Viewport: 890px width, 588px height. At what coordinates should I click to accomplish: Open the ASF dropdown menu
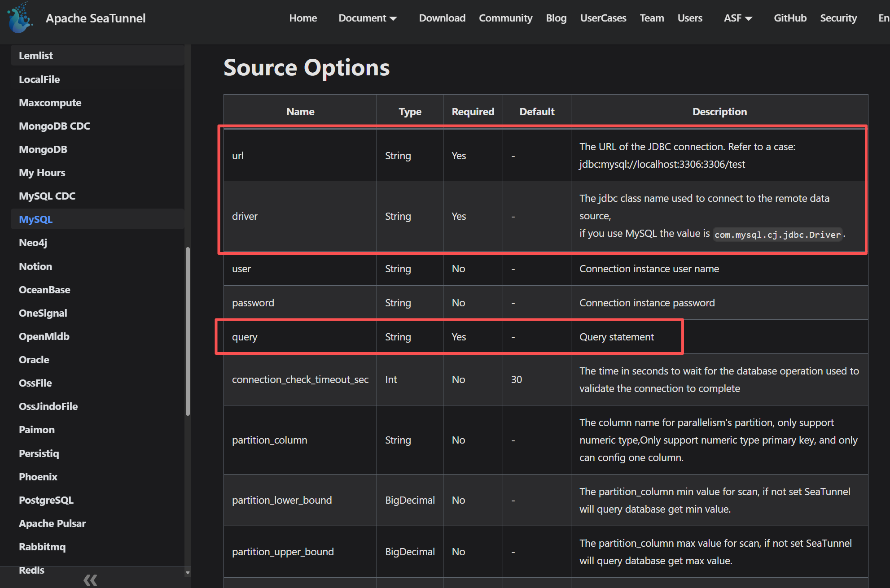[737, 18]
